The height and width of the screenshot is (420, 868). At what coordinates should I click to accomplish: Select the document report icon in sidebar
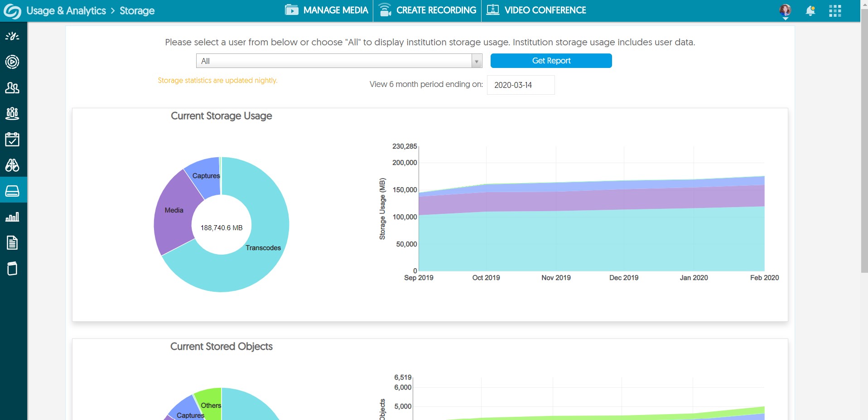(12, 243)
